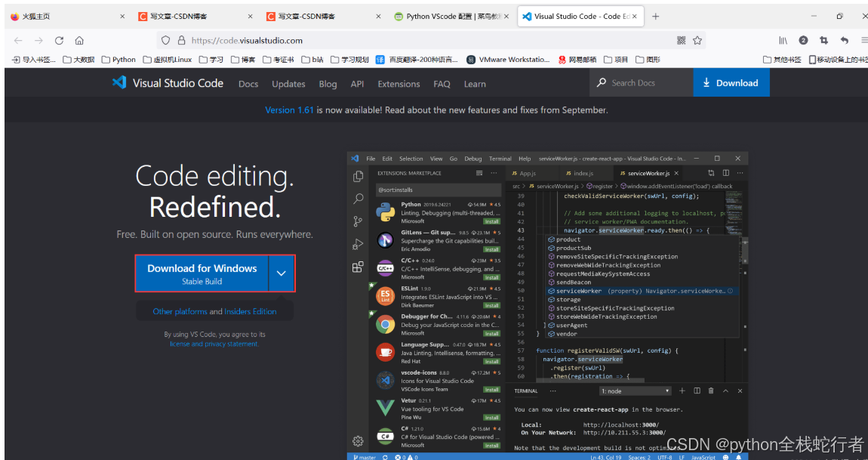868x460 pixels.
Task: Open the Insiders Edition link
Action: (x=251, y=311)
